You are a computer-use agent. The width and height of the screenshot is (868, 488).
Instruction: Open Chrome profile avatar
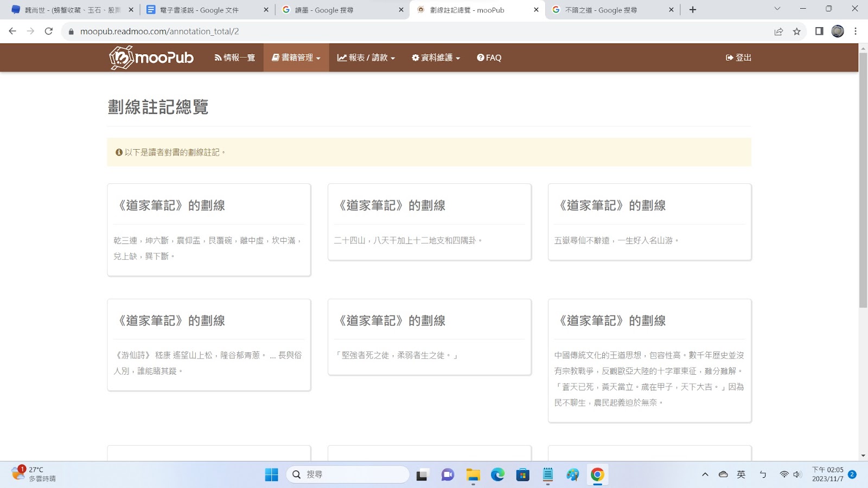838,31
